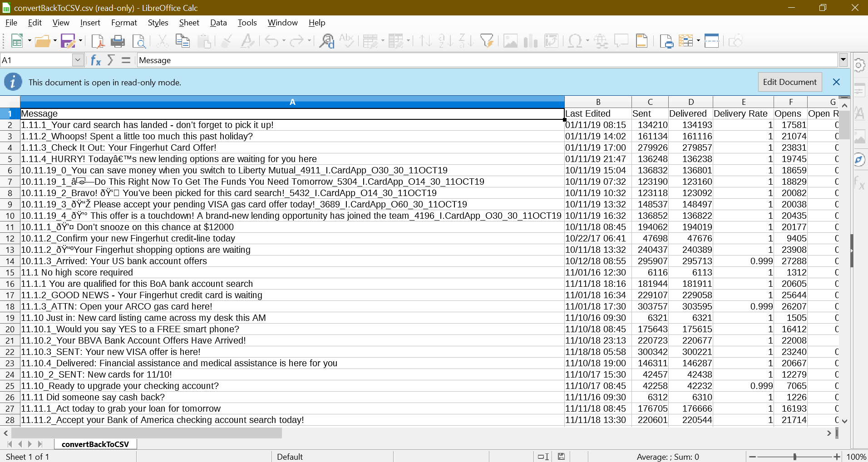The image size is (868, 462).
Task: Open the Redo history dropdown arrow
Action: [309, 41]
